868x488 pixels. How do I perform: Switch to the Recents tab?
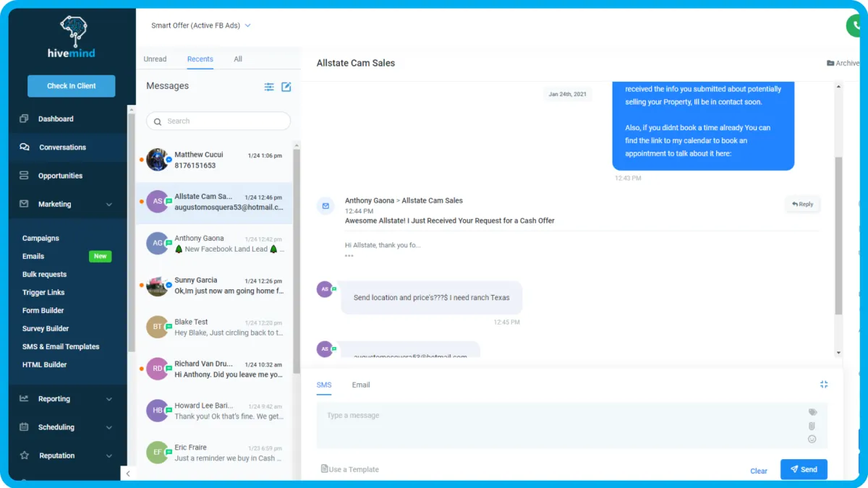point(200,59)
